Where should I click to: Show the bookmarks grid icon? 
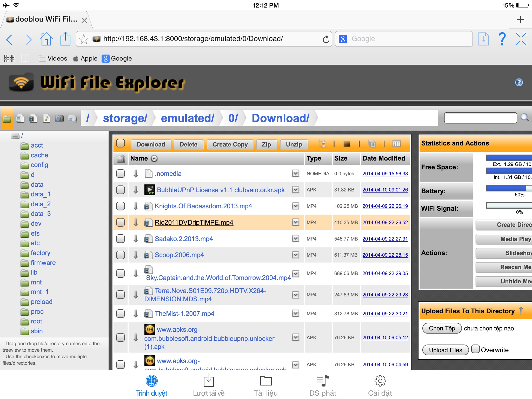(x=9, y=58)
